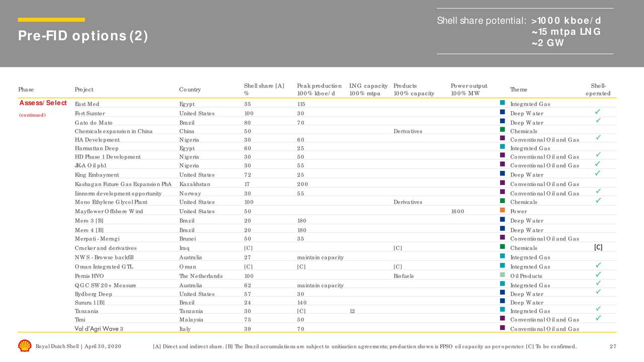
Task: Click the Shell pecten logo in footer
Action: 25,345
